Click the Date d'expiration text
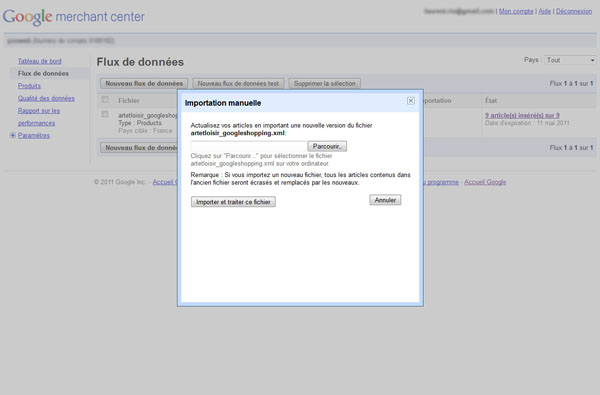This screenshot has width=600, height=395. pyautogui.click(x=527, y=123)
